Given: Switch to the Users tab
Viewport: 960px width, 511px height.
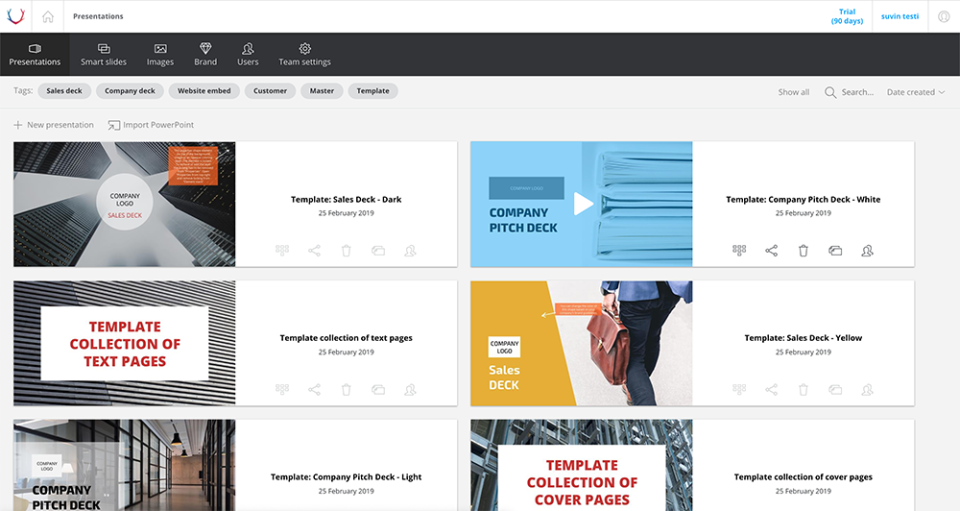Looking at the screenshot, I should click(x=248, y=54).
